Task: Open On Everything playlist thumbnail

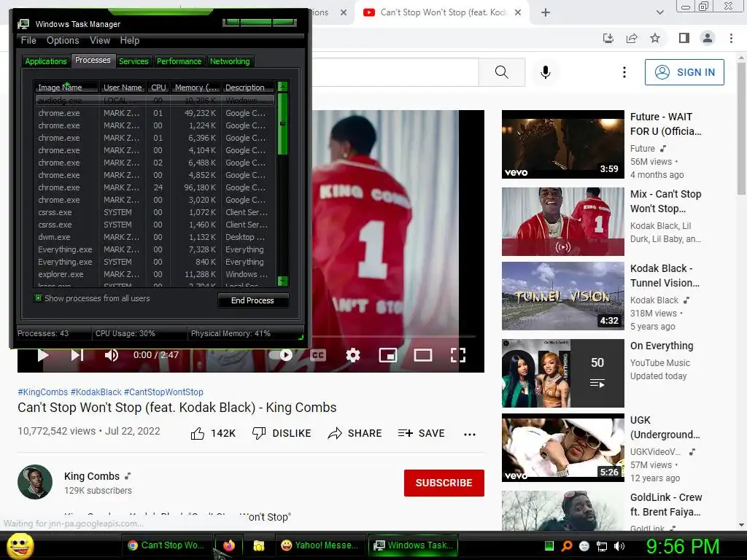Action: pos(563,373)
